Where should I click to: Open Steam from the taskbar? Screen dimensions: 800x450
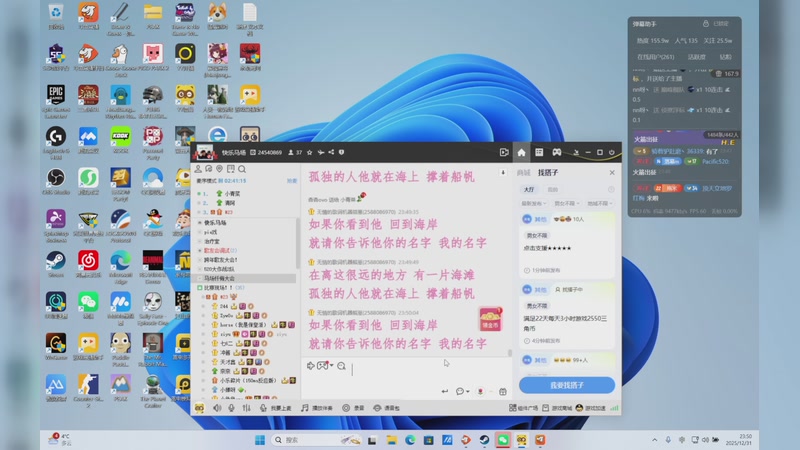pos(484,439)
